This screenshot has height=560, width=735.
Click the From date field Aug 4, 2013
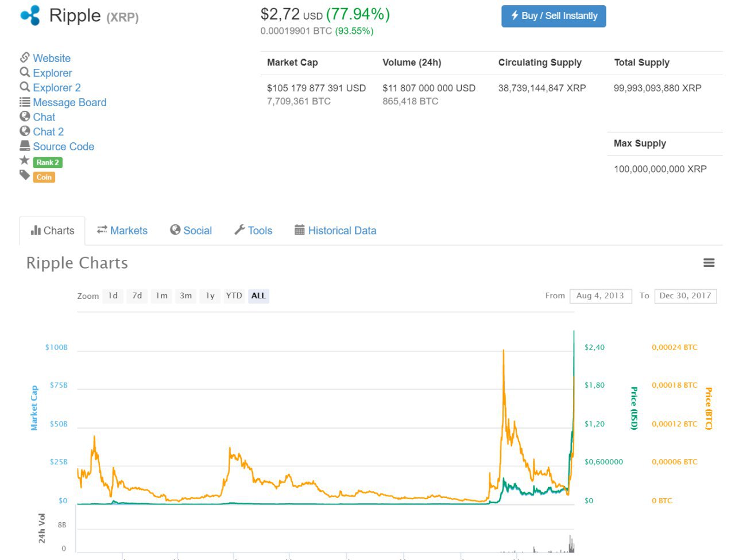(601, 296)
